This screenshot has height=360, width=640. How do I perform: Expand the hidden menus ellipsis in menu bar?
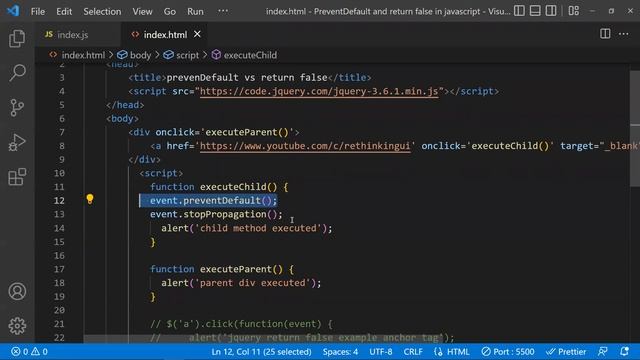coord(223,11)
